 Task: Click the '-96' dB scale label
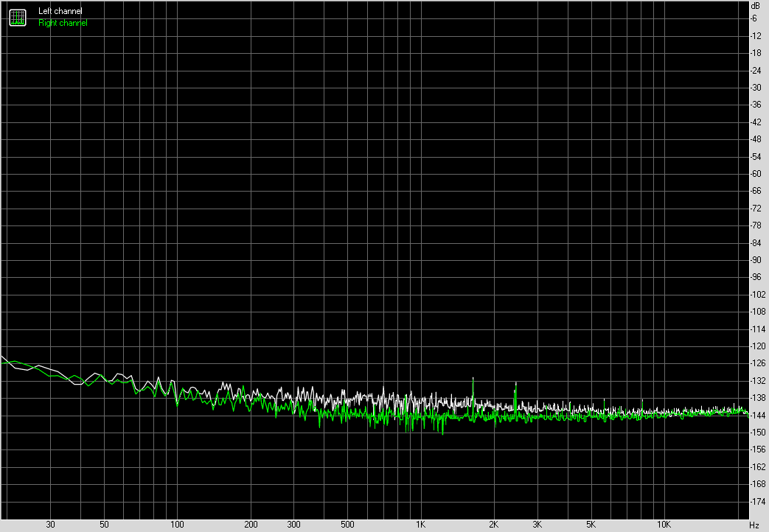click(x=756, y=277)
